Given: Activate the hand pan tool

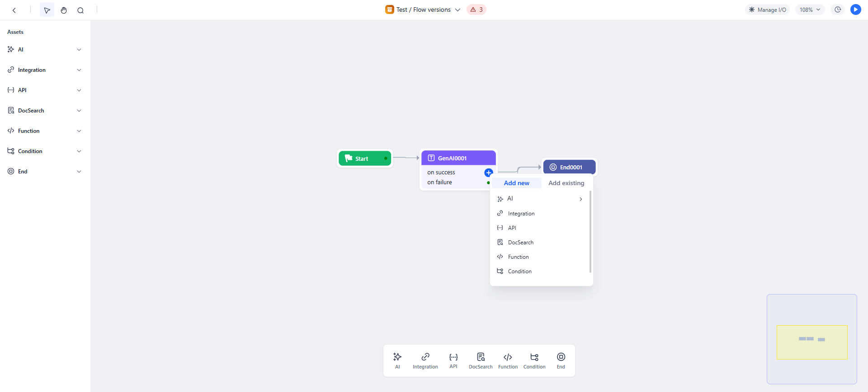Looking at the screenshot, I should coord(64,10).
